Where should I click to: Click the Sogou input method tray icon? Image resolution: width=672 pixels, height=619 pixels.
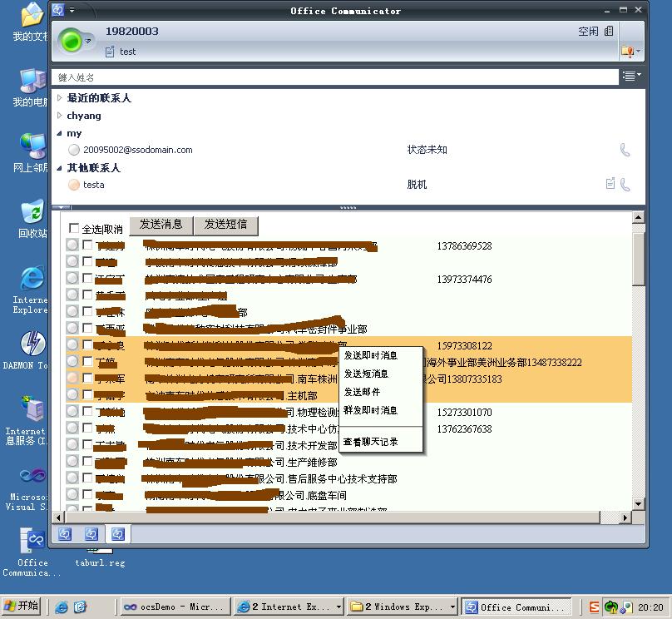point(594,607)
